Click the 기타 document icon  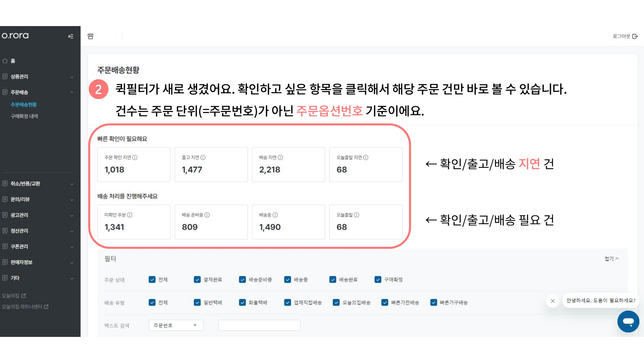tap(5, 278)
